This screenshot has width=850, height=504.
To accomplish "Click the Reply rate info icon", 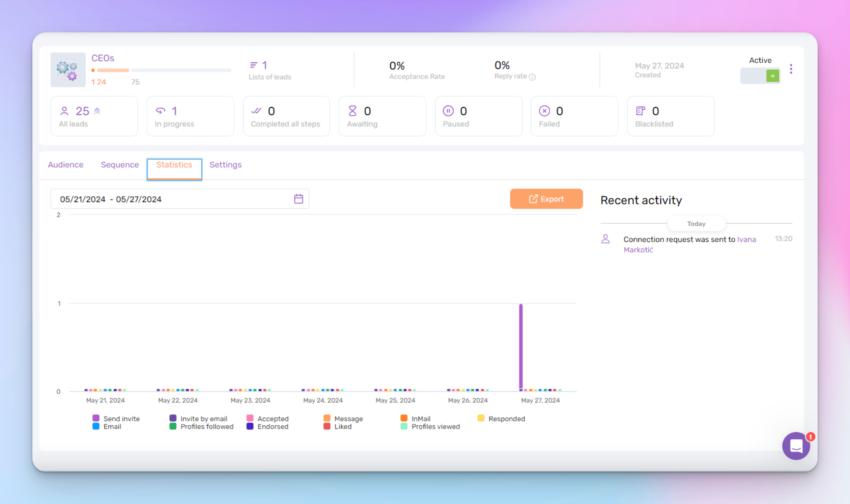I will [532, 77].
